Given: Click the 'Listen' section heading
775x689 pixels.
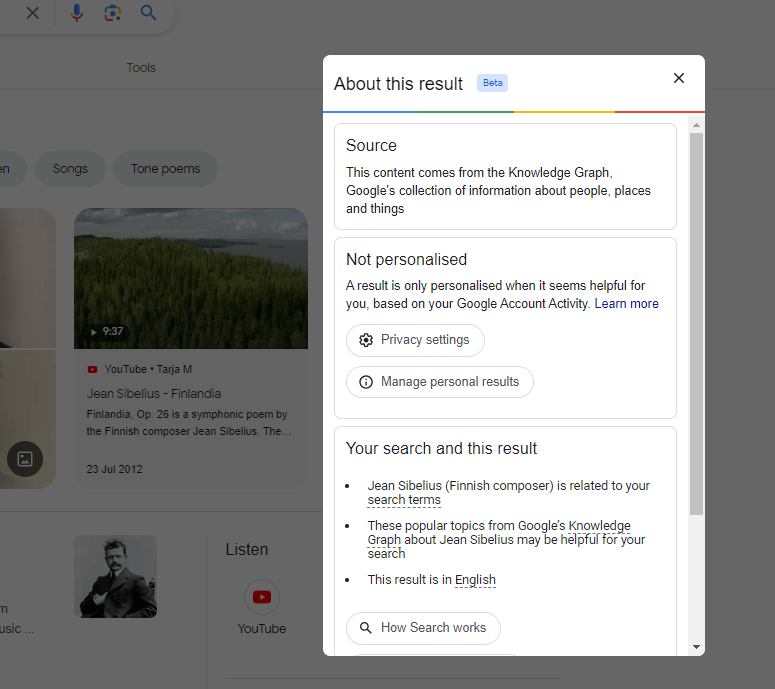Looking at the screenshot, I should 247,550.
